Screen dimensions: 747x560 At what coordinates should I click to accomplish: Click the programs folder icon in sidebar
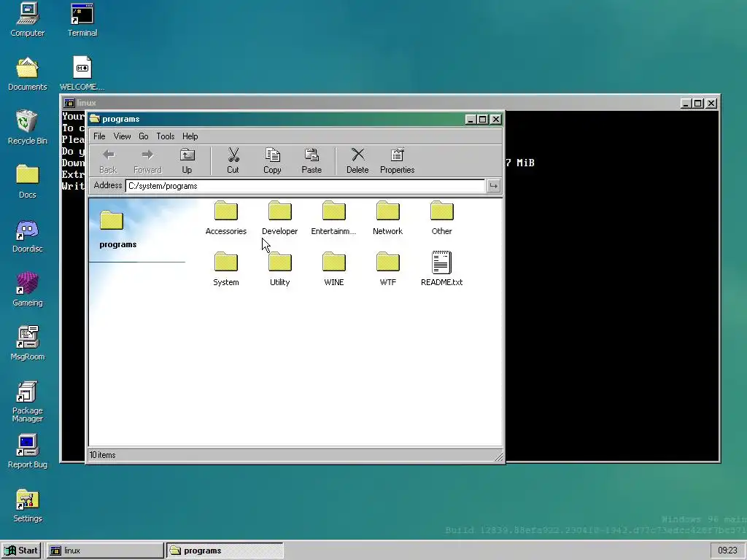click(x=112, y=220)
